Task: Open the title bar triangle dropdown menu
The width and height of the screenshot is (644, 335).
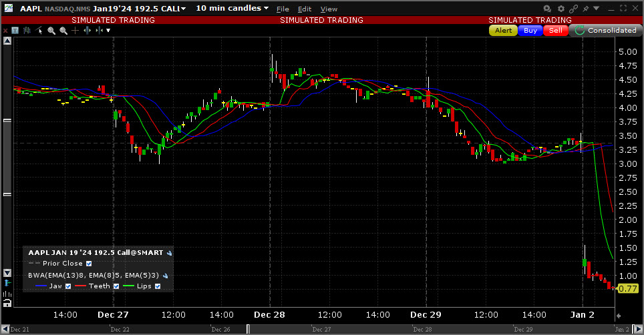Action: 597,8
